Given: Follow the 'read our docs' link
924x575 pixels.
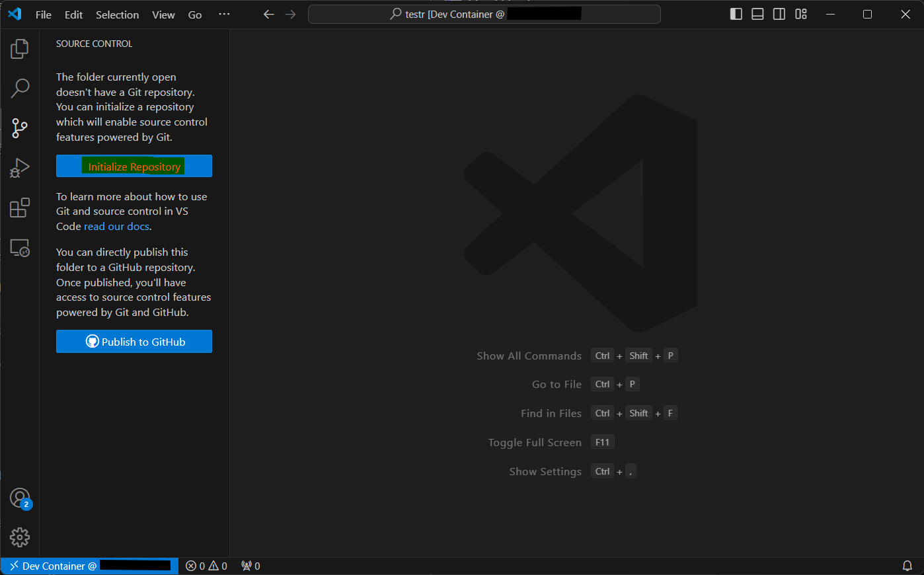Looking at the screenshot, I should tap(116, 226).
